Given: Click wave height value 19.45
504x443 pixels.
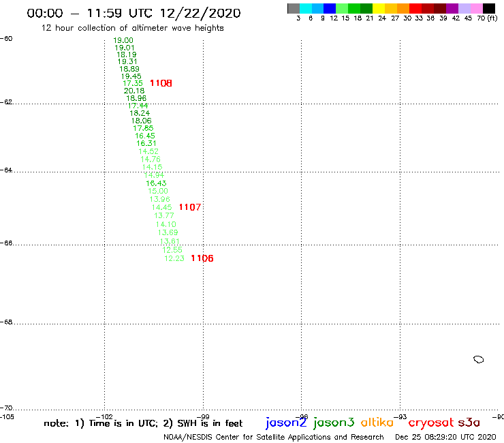Looking at the screenshot, I should coord(131,76).
